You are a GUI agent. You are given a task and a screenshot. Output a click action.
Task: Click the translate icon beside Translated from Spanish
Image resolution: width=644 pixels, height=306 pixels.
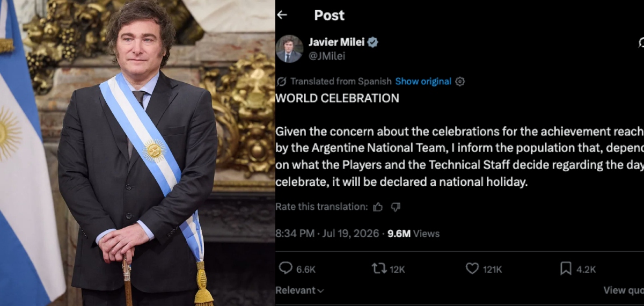281,82
